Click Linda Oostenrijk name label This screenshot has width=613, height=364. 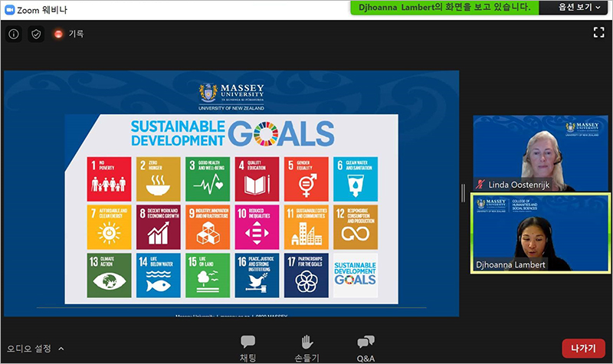[x=519, y=185]
